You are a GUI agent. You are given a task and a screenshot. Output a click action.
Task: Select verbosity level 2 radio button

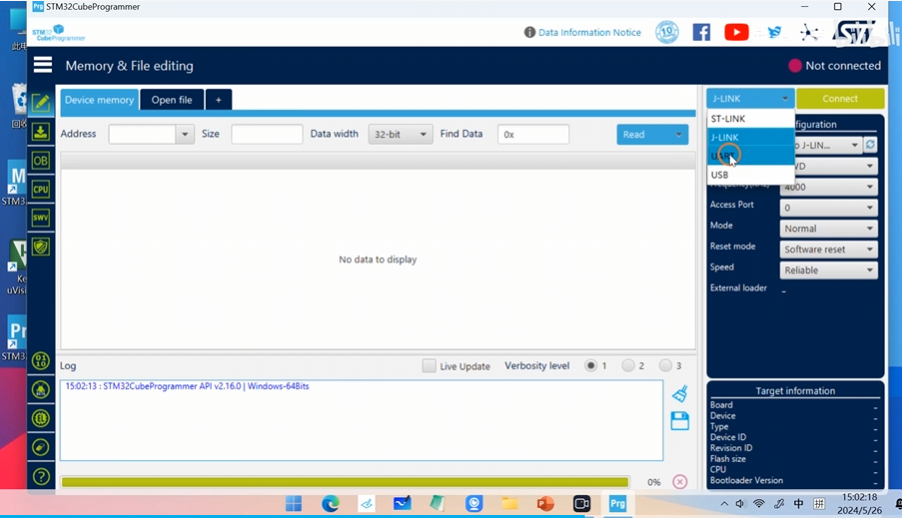pos(628,365)
